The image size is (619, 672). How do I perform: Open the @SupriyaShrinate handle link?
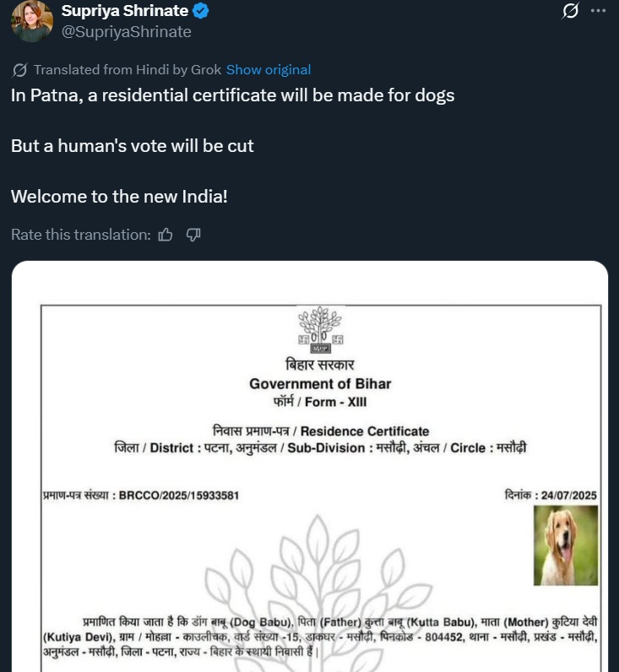pos(127,32)
